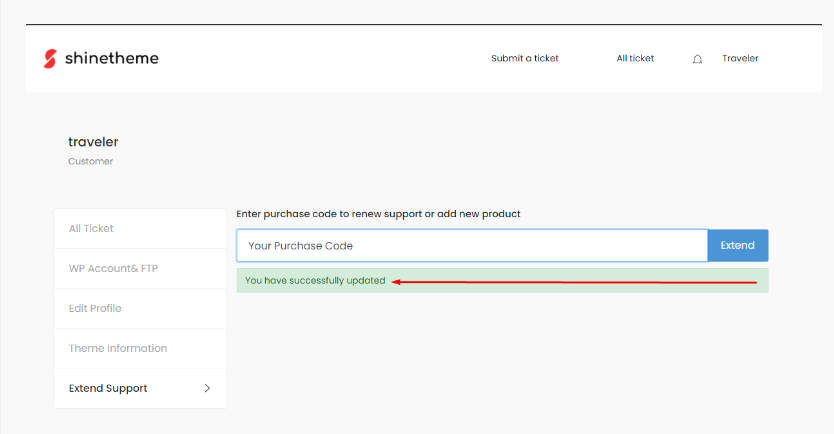Viewport: 834px width, 434px height.
Task: Click the chevron arrow beside Extend Support
Action: 207,388
